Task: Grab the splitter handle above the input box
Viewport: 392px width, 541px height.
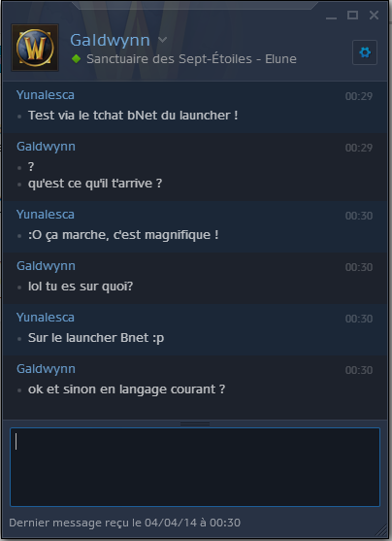Action: click(x=195, y=423)
